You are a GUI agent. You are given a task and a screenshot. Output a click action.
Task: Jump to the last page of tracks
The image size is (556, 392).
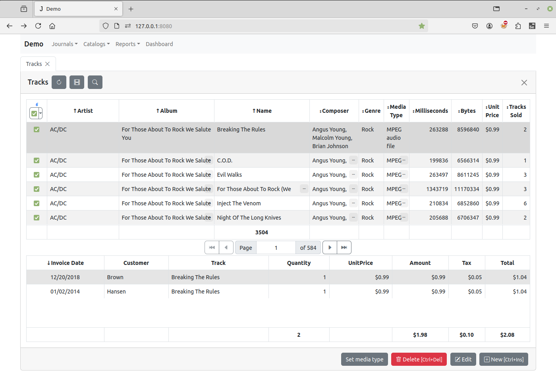tap(344, 247)
